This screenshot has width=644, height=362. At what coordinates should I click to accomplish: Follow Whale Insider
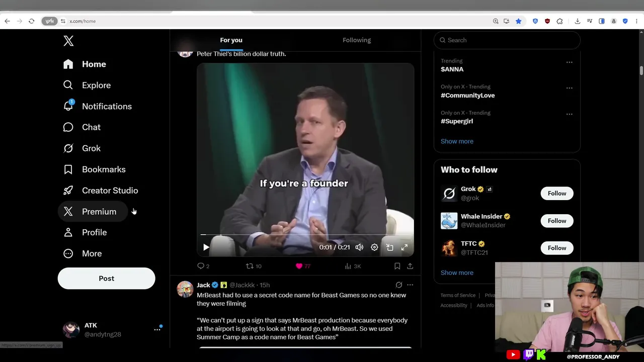click(557, 221)
